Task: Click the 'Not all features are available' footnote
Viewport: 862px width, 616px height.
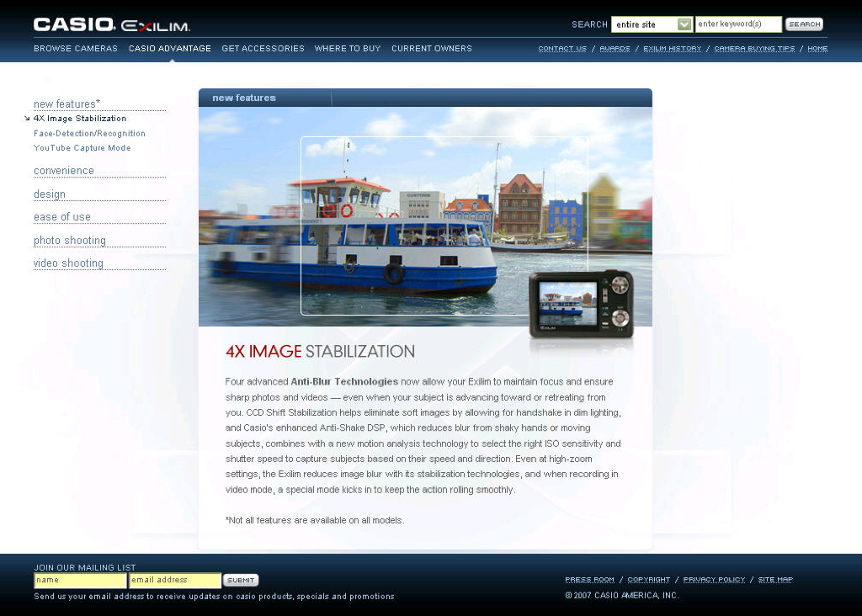Action: [x=315, y=520]
